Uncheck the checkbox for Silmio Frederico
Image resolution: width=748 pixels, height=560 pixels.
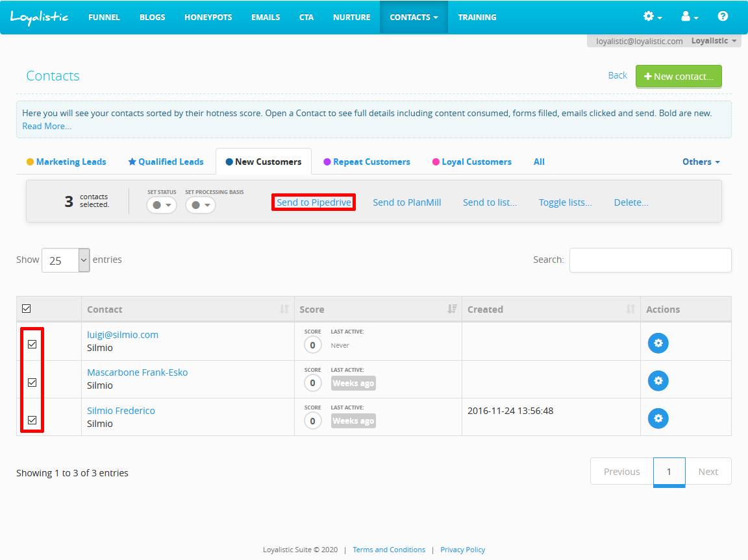(x=32, y=420)
